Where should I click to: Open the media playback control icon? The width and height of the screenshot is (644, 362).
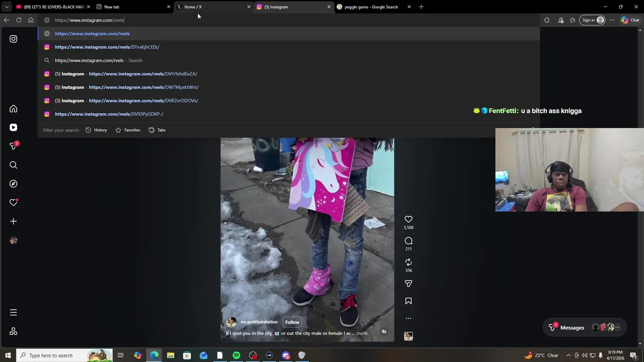pyautogui.click(x=560, y=20)
